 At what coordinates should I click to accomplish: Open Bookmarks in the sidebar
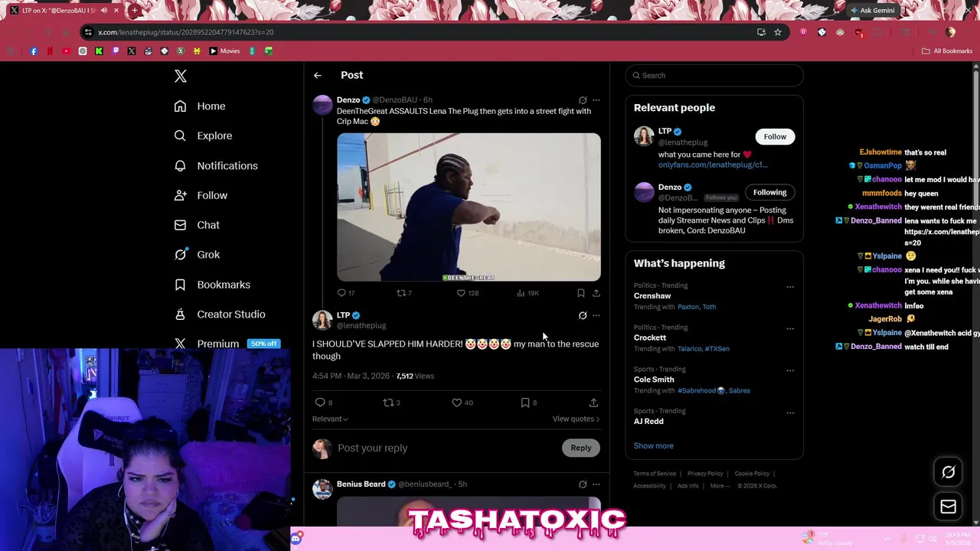coord(212,285)
